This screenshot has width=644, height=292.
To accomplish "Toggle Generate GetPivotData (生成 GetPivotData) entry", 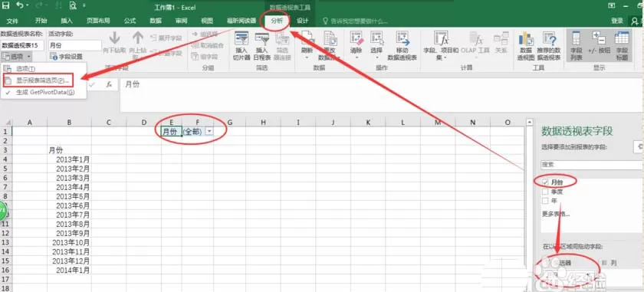I will point(43,93).
